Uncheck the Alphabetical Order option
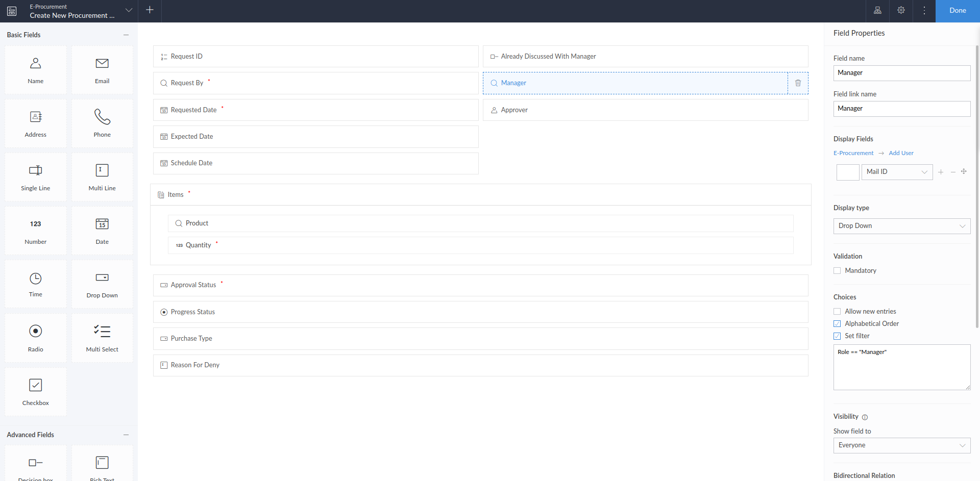This screenshot has width=980, height=481. (837, 323)
